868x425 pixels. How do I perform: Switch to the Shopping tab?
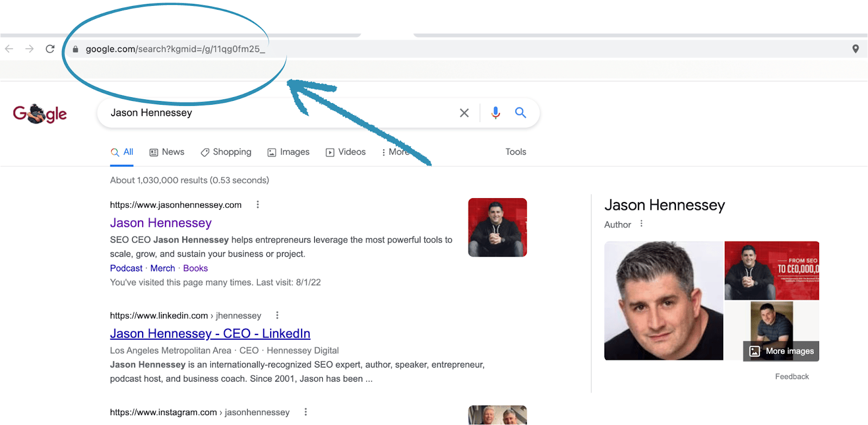click(x=226, y=152)
